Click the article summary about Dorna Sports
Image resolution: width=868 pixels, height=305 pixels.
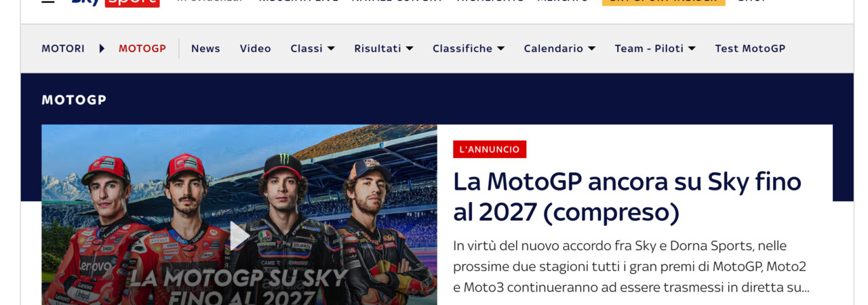631,266
